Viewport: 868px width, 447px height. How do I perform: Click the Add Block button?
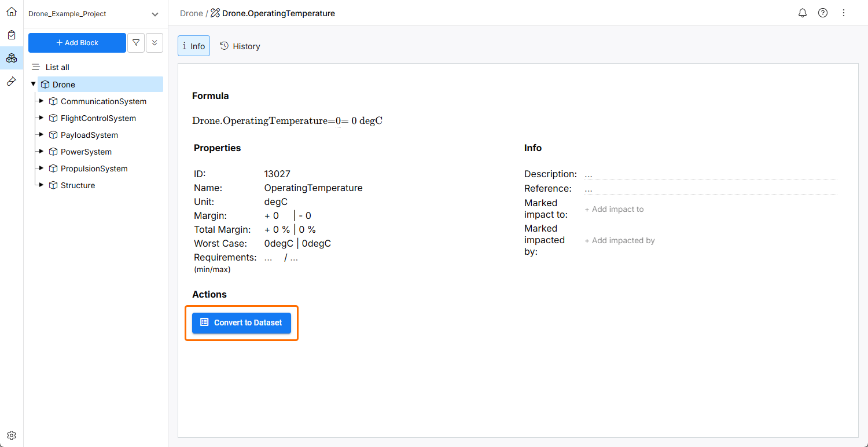point(77,43)
